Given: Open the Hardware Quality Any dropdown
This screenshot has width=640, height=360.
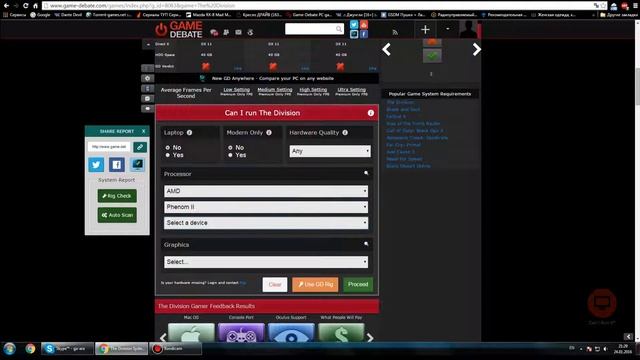Looking at the screenshot, I should (330, 151).
